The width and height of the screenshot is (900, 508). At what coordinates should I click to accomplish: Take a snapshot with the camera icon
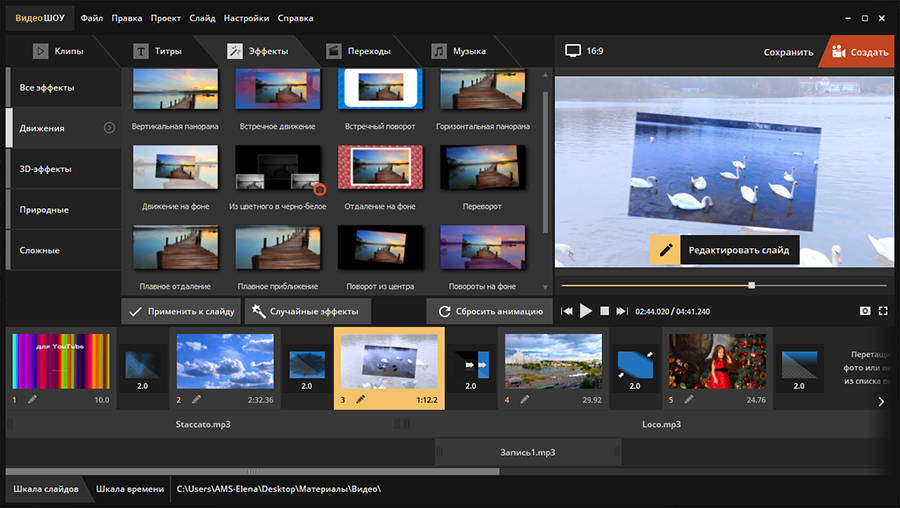point(865,311)
